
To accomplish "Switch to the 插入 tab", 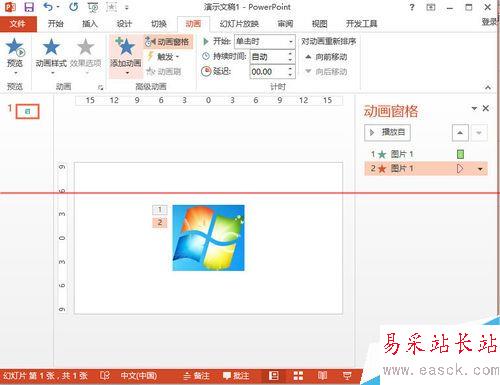I will pyautogui.click(x=90, y=24).
